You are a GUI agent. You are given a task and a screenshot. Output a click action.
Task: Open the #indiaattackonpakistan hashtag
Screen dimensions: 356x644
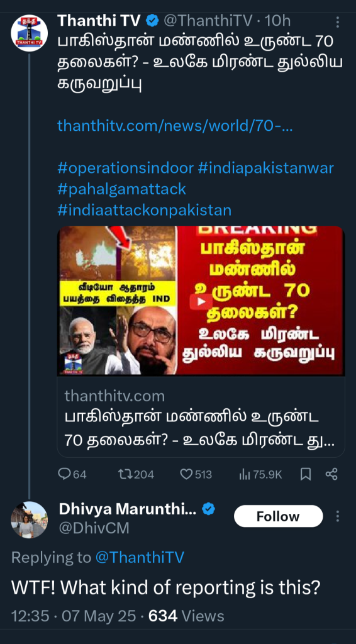(x=144, y=210)
